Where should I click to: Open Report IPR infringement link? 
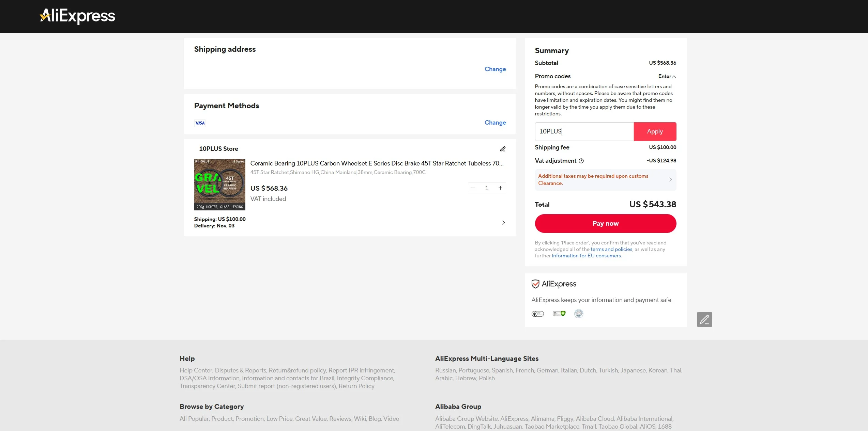click(x=362, y=370)
